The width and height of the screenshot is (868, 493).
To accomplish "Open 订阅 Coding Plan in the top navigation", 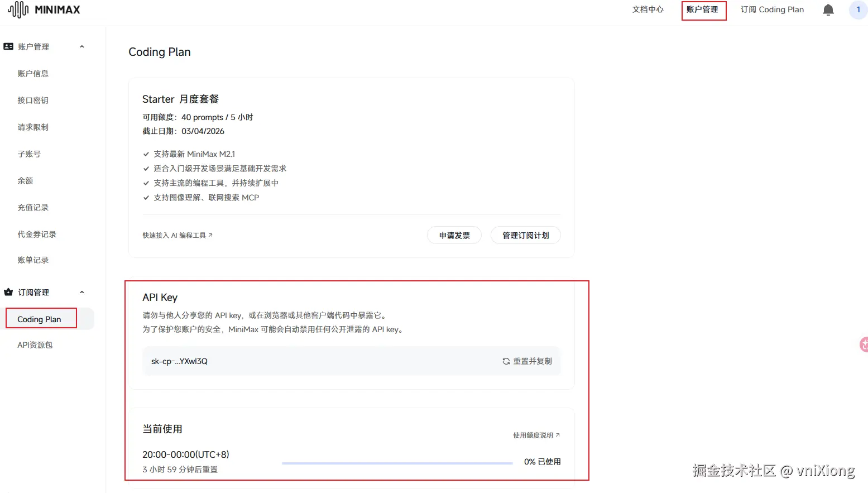I will tap(772, 9).
